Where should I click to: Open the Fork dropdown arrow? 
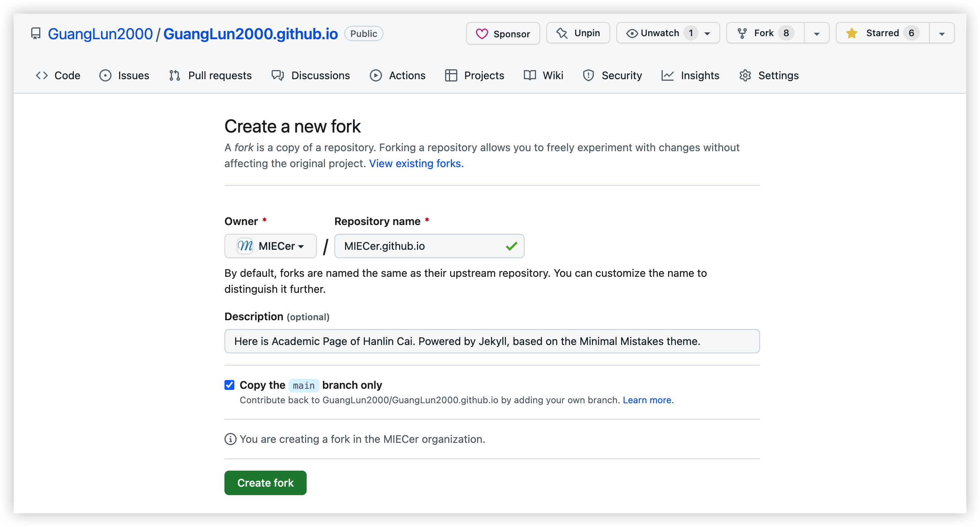coord(816,33)
